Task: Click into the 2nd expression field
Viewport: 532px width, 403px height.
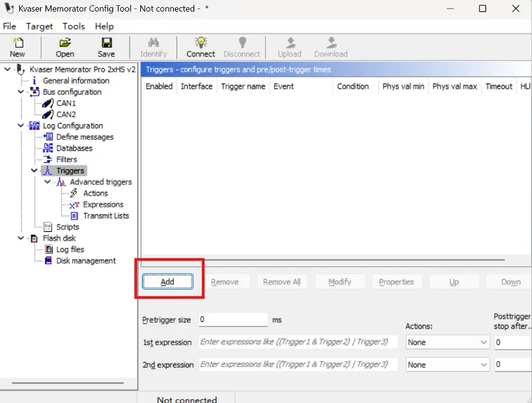Action: pyautogui.click(x=298, y=364)
